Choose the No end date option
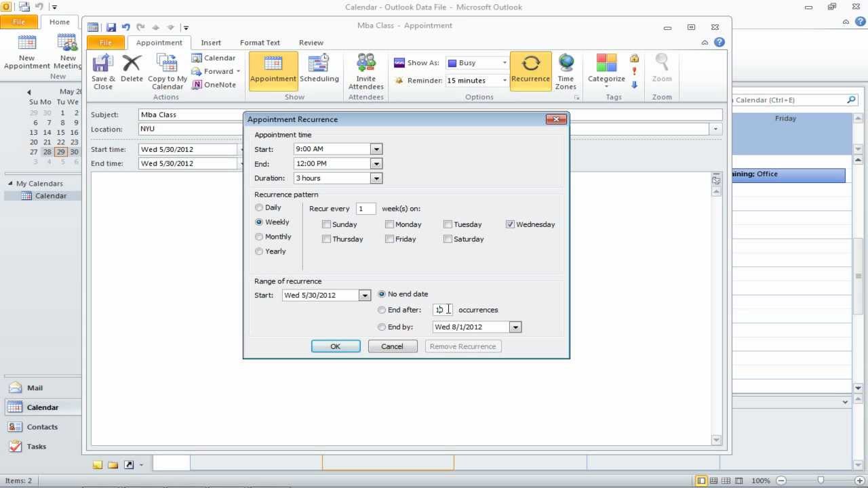This screenshot has width=868, height=488. point(382,294)
